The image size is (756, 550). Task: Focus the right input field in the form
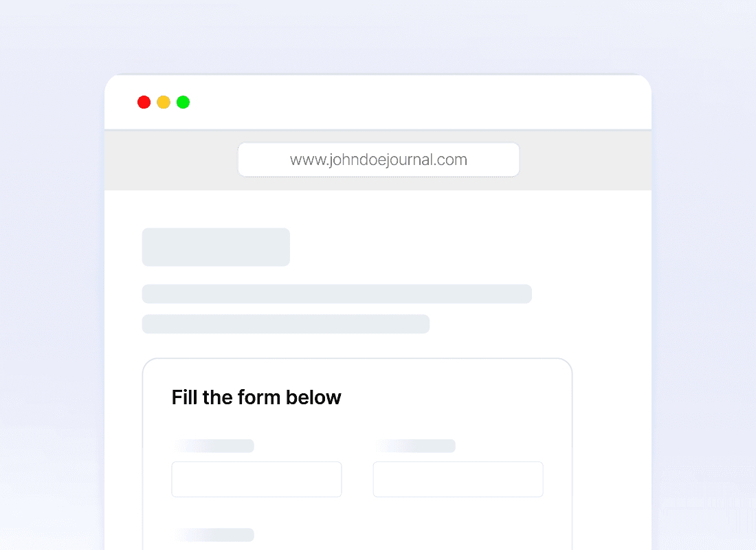click(x=458, y=479)
